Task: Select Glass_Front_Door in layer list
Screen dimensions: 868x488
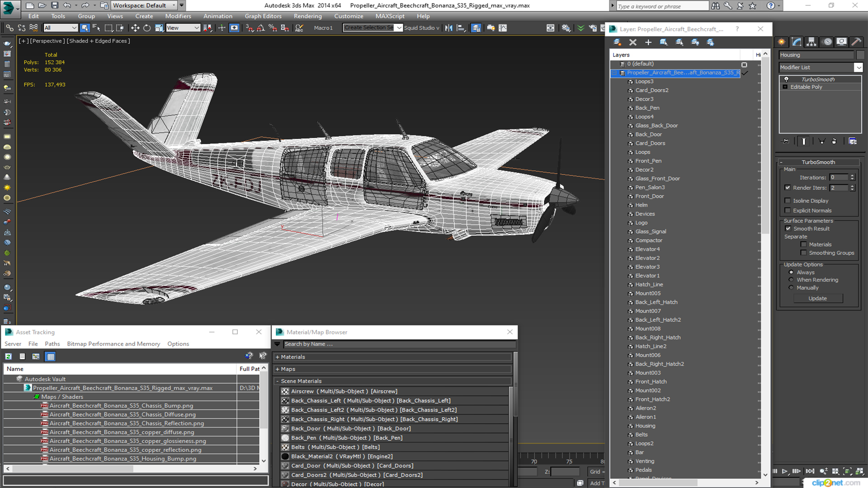Action: (x=657, y=178)
